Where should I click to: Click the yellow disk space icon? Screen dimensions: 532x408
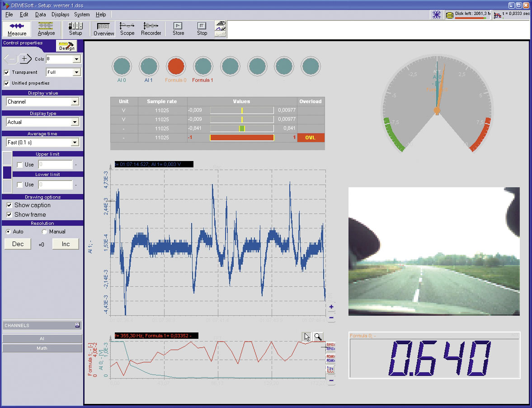coord(449,15)
